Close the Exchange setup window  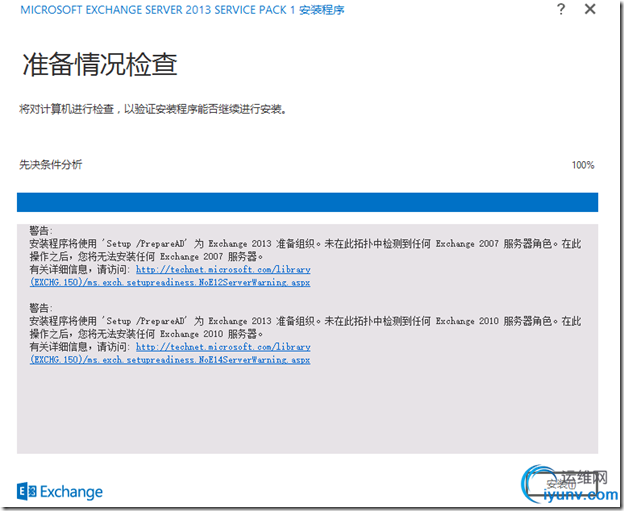(x=590, y=9)
